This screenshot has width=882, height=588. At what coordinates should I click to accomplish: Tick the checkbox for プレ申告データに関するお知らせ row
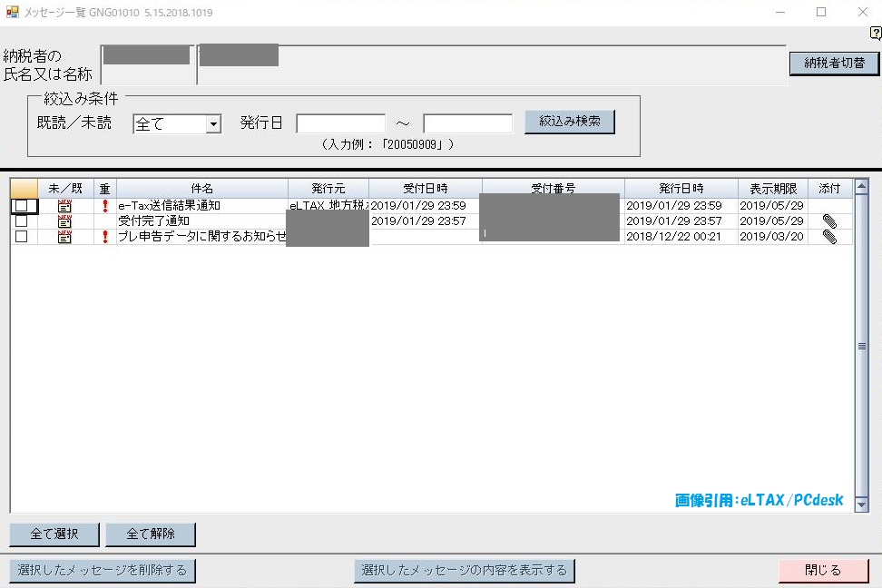click(x=22, y=236)
